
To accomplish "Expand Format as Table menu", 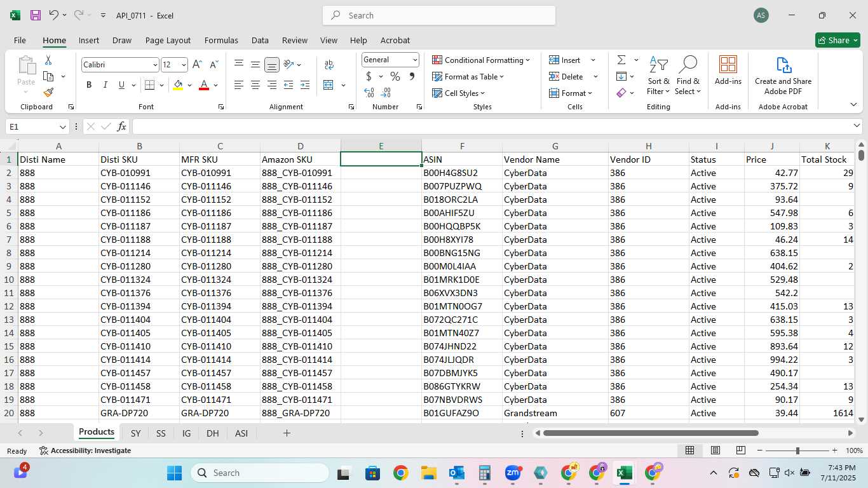I will tap(468, 76).
